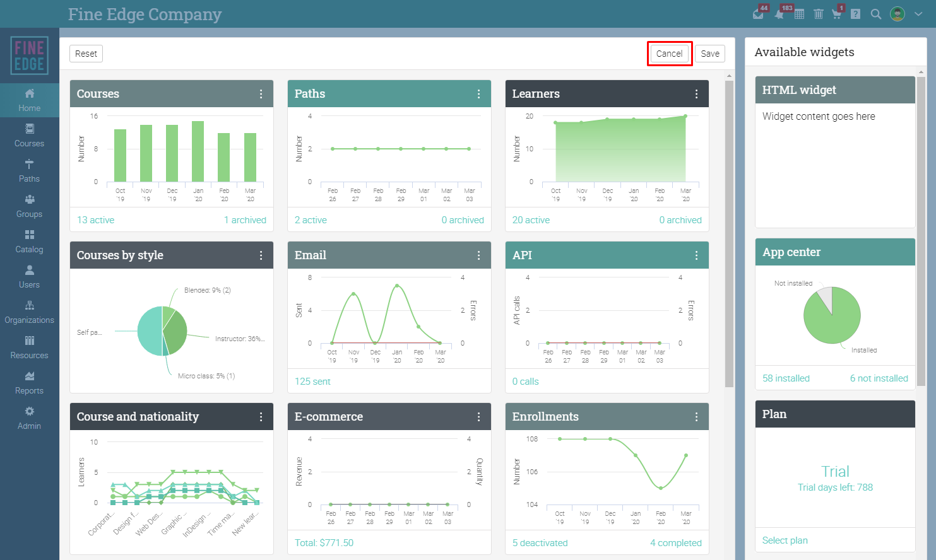Click the 'Total: $771.50' link
Viewport: 936px width, 560px height.
(324, 543)
